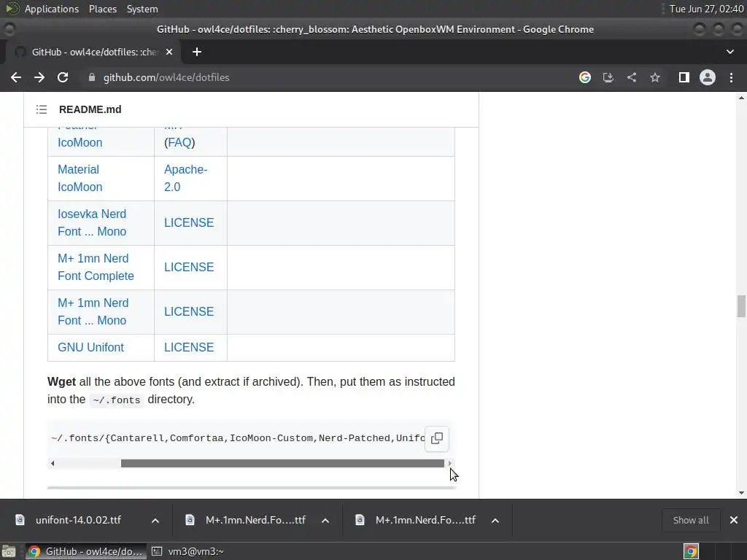Open the Places menu

[x=102, y=9]
